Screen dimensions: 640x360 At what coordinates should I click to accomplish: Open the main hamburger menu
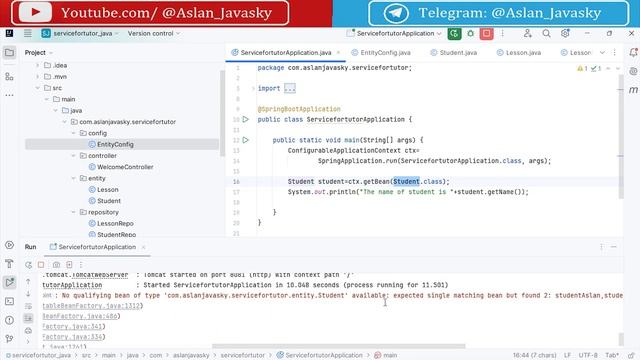click(x=27, y=33)
